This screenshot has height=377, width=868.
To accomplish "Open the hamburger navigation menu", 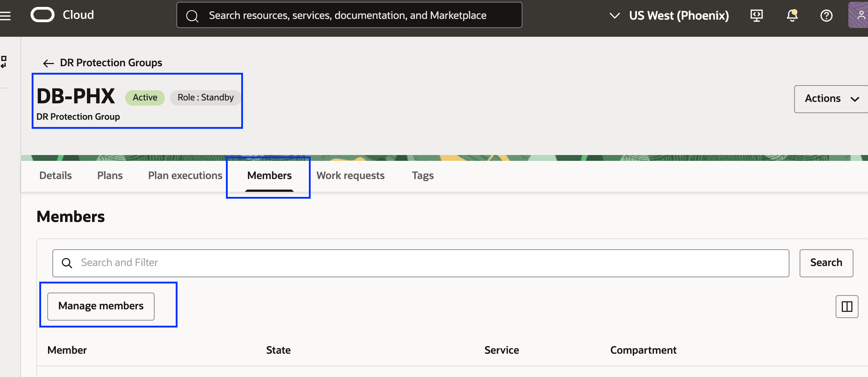I will (x=5, y=16).
